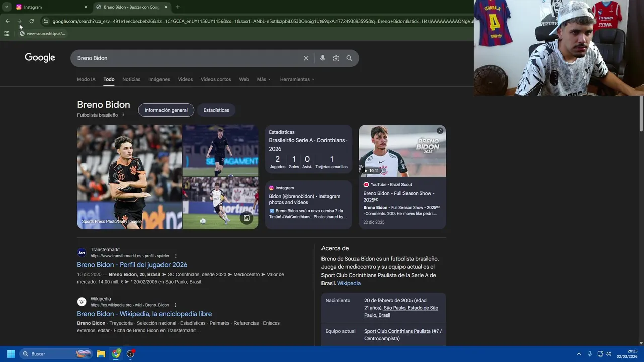Open more images icon on bottom photo
This screenshot has width=644, height=362.
coord(247,218)
